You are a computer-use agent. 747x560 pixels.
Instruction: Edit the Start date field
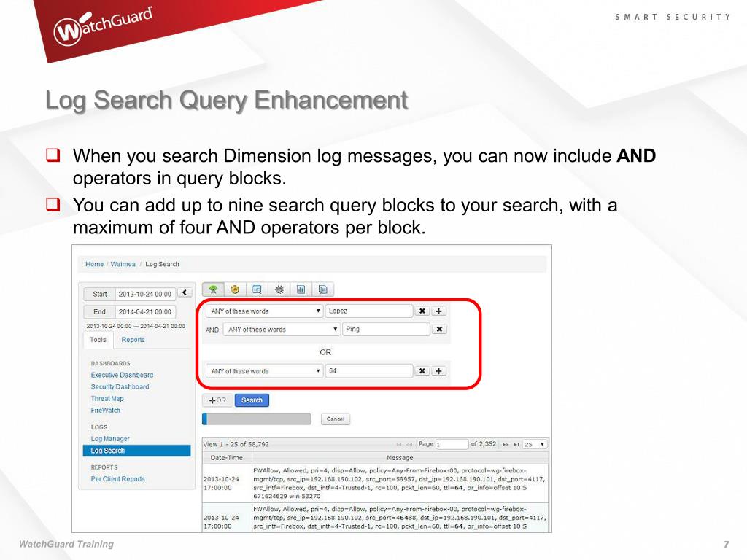coord(145,294)
